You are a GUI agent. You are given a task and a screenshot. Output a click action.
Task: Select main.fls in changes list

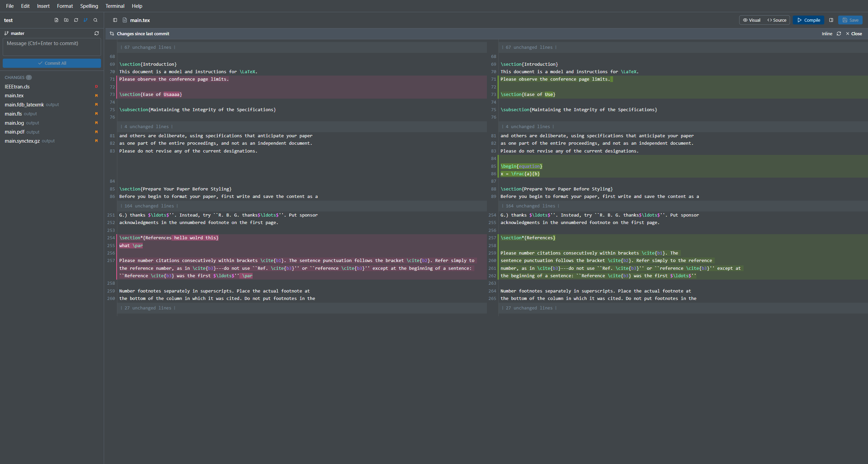pos(51,114)
